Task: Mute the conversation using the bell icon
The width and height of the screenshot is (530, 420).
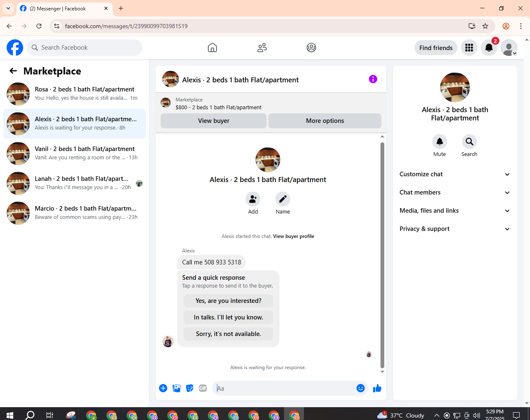Action: (440, 142)
